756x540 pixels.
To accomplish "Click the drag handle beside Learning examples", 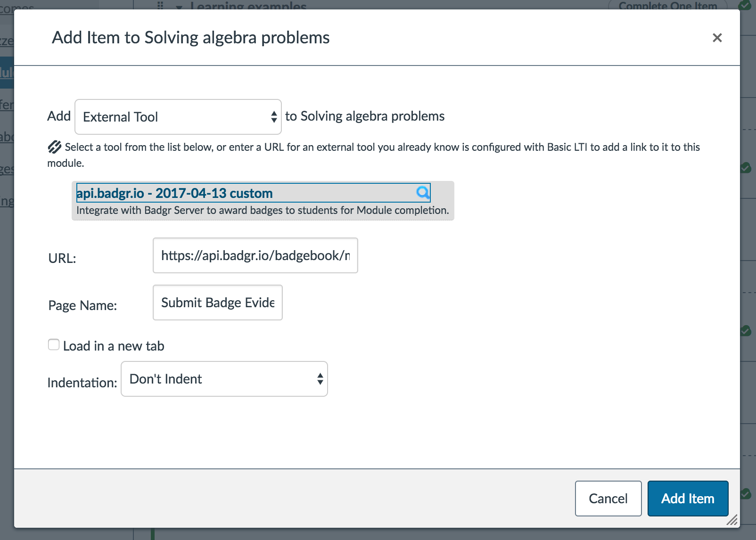I will (x=160, y=6).
